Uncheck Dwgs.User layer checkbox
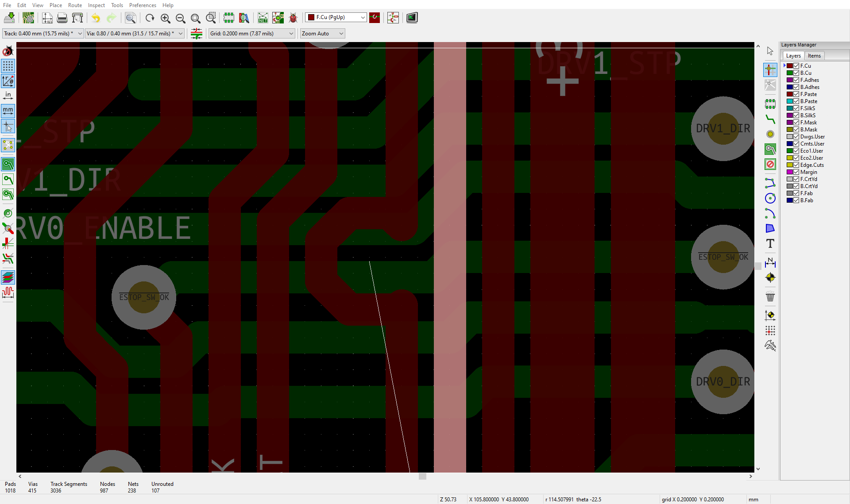This screenshot has width=850, height=504. coord(796,137)
